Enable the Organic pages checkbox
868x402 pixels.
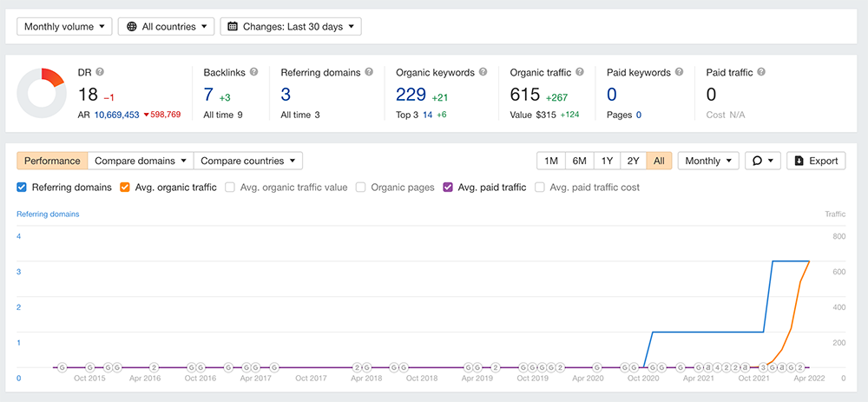pyautogui.click(x=361, y=187)
